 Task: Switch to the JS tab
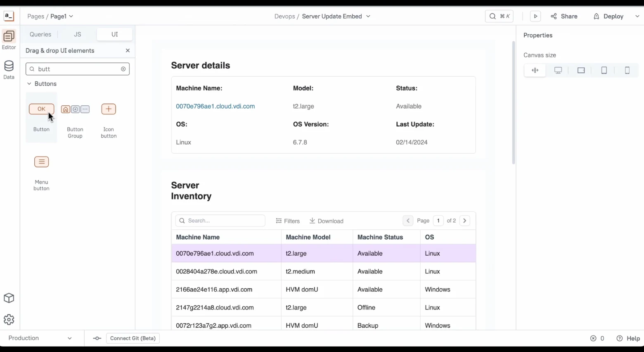coord(78,34)
